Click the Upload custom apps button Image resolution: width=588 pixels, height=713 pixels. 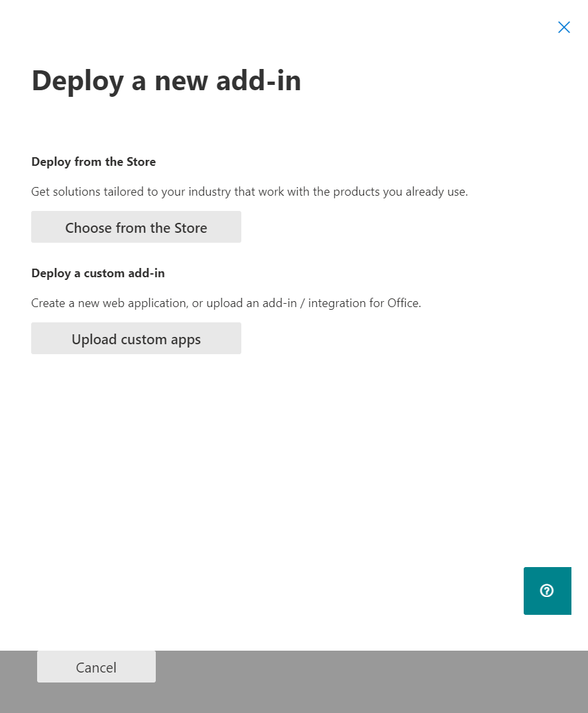(136, 339)
